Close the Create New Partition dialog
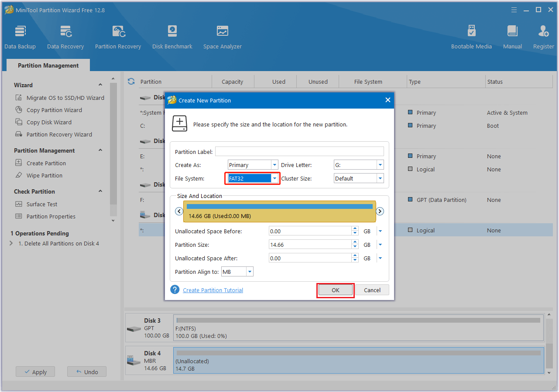 click(388, 100)
